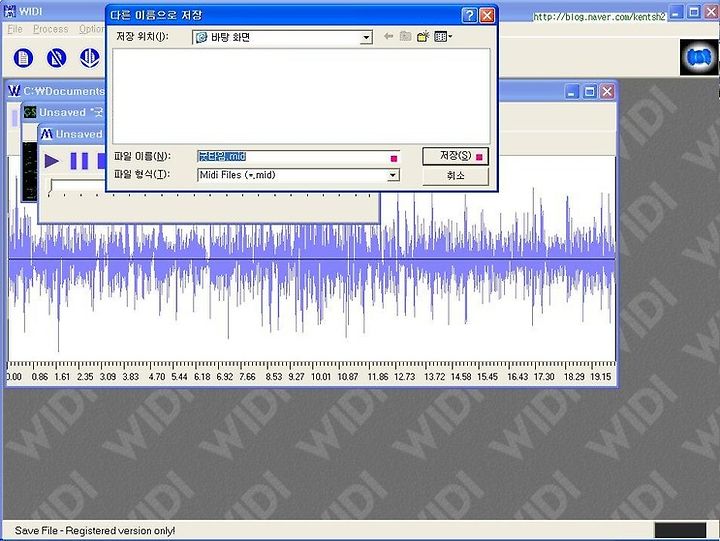The width and height of the screenshot is (720, 541).
Task: Close the C:\Documents waveform window
Action: tap(607, 92)
